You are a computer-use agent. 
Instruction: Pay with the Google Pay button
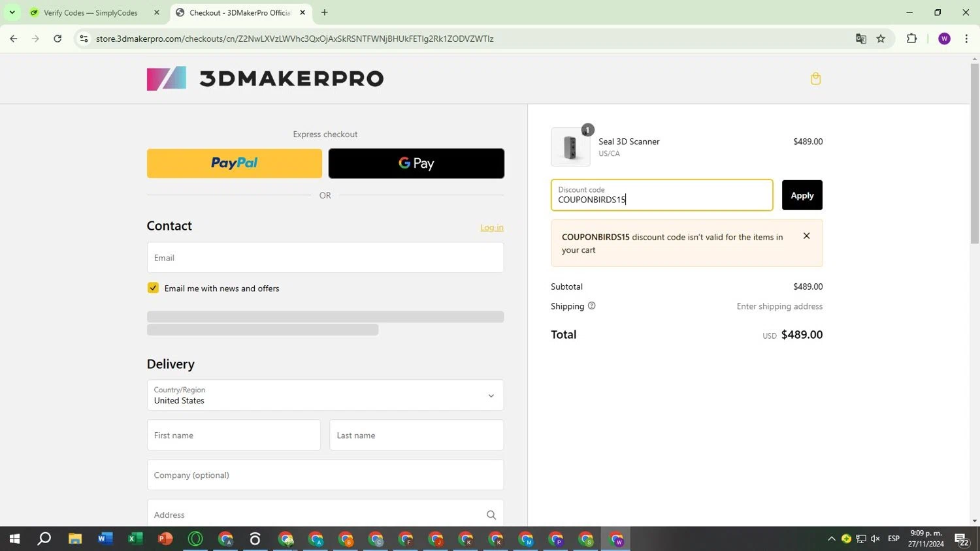coord(416,163)
